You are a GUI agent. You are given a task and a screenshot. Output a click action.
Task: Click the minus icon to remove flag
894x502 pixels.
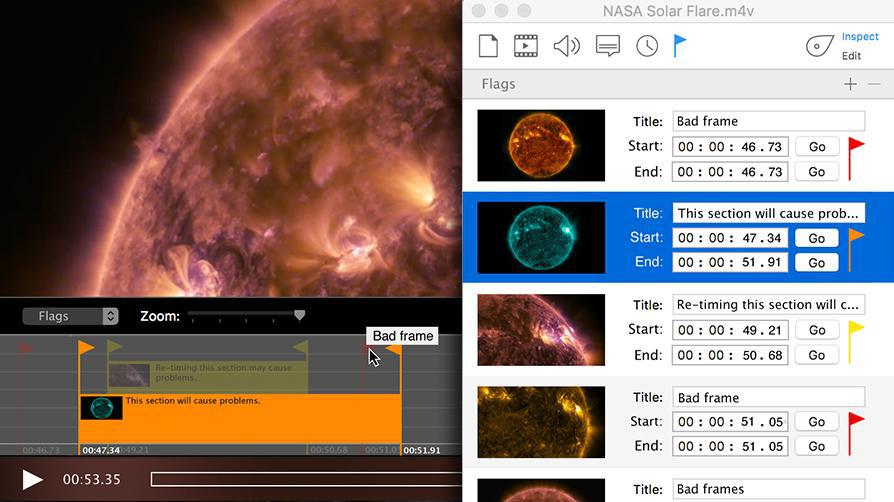874,84
